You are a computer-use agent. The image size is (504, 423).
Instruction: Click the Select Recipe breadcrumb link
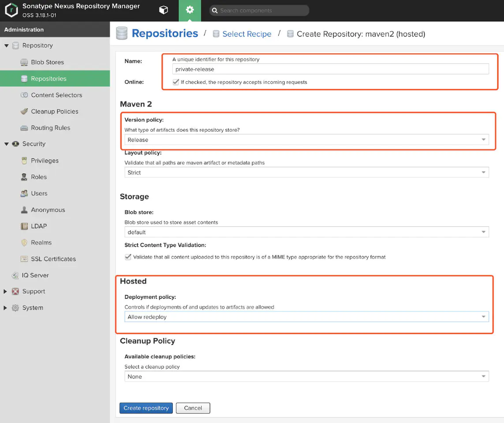(246, 34)
